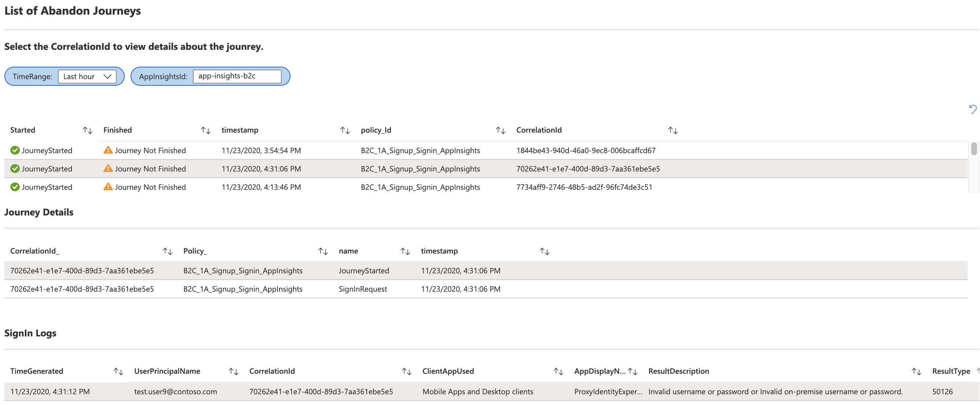980x406 pixels.
Task: Click the undo reset icon at top right
Action: [972, 110]
